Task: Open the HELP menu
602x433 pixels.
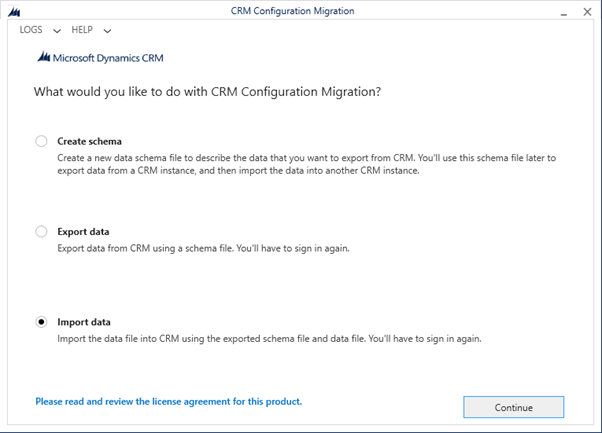Action: [82, 30]
